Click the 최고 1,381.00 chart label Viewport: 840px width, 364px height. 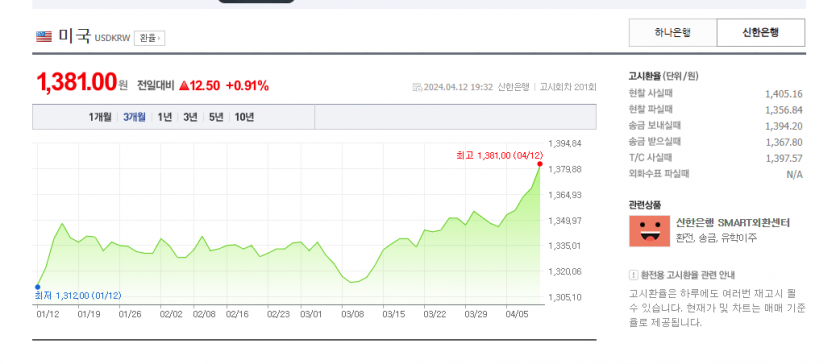click(x=499, y=155)
